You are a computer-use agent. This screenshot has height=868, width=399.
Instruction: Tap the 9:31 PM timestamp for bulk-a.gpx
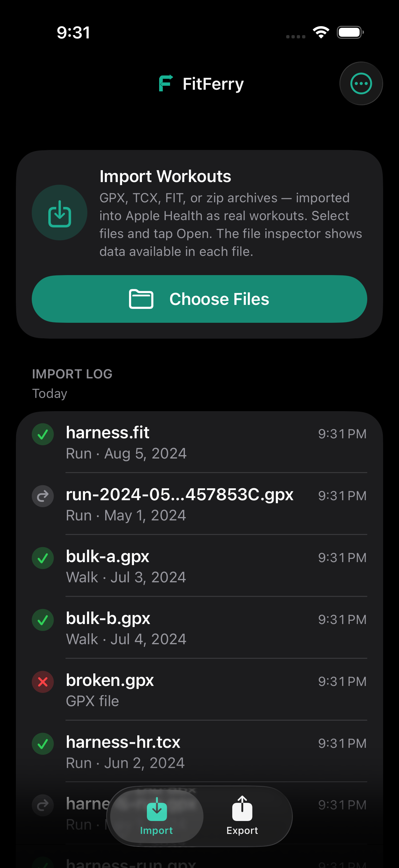tap(342, 558)
